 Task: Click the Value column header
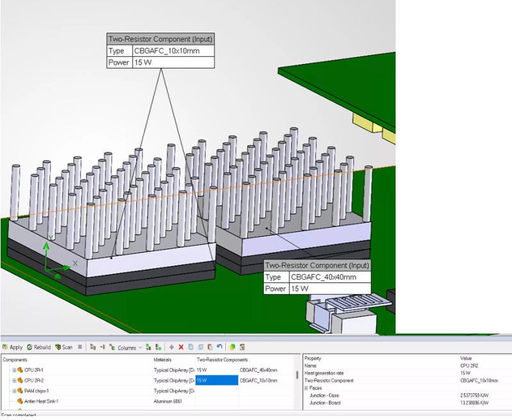(466, 359)
